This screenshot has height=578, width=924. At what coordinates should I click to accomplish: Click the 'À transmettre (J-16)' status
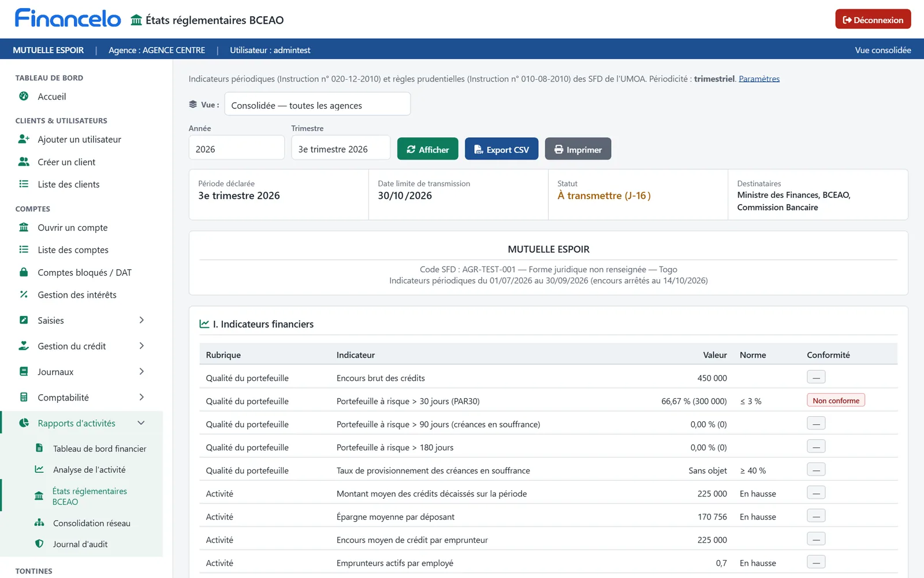(604, 195)
